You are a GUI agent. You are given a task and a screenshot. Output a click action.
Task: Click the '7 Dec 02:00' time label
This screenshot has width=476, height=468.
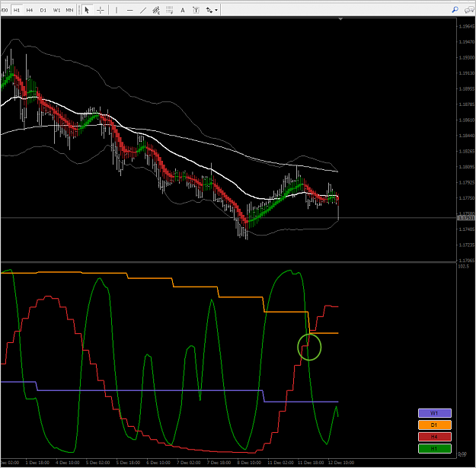190,463
